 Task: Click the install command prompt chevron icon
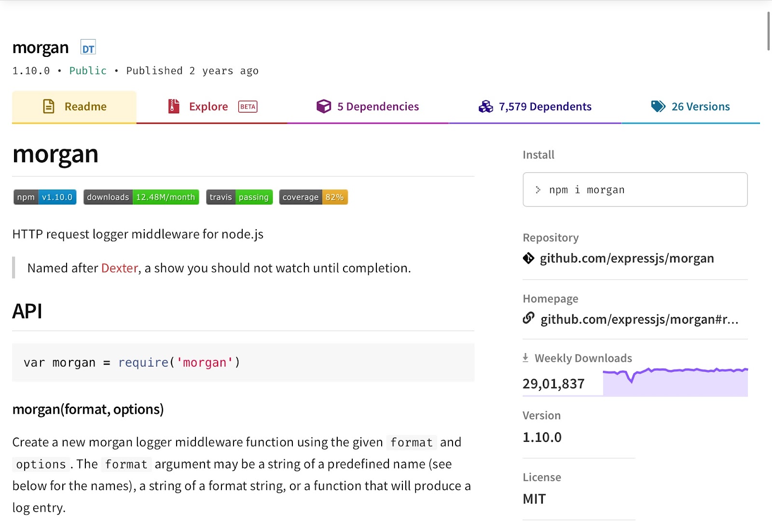point(538,190)
